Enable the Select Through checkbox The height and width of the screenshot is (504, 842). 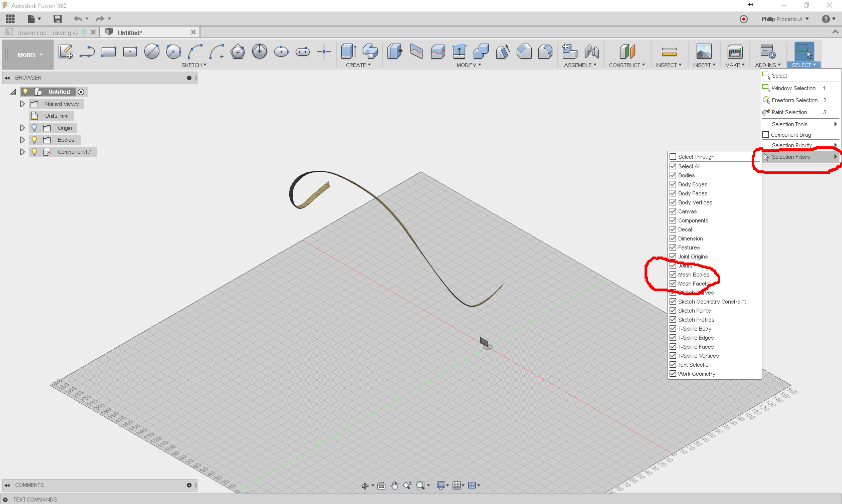point(673,157)
